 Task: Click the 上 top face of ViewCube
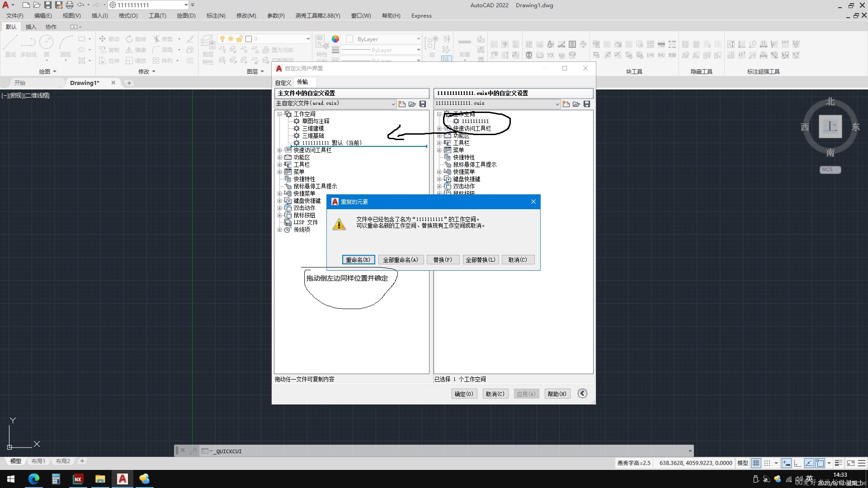pyautogui.click(x=830, y=126)
